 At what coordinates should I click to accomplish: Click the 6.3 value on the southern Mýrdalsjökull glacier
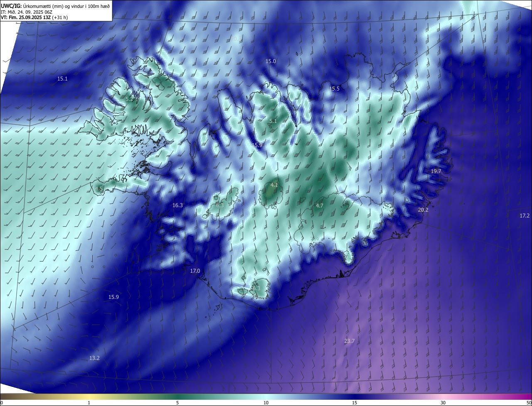(256, 288)
